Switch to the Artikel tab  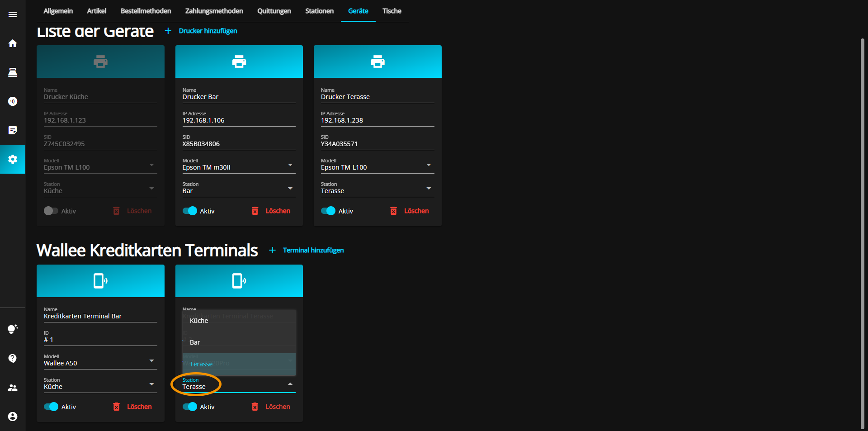pyautogui.click(x=97, y=11)
